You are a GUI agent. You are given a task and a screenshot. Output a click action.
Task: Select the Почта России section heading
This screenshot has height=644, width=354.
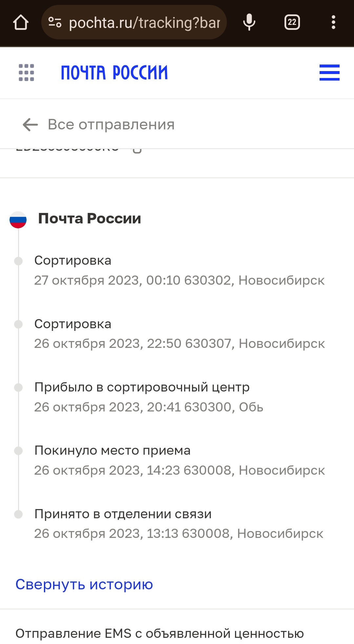pyautogui.click(x=89, y=218)
